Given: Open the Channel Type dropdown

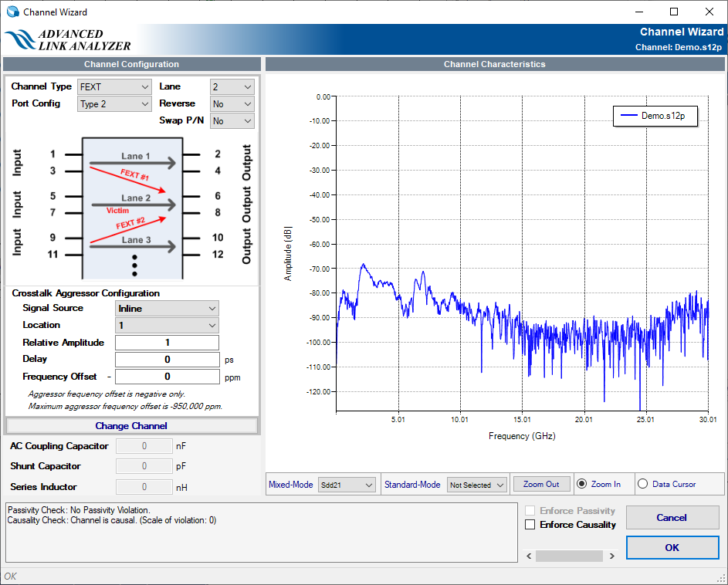Looking at the screenshot, I should (x=114, y=87).
